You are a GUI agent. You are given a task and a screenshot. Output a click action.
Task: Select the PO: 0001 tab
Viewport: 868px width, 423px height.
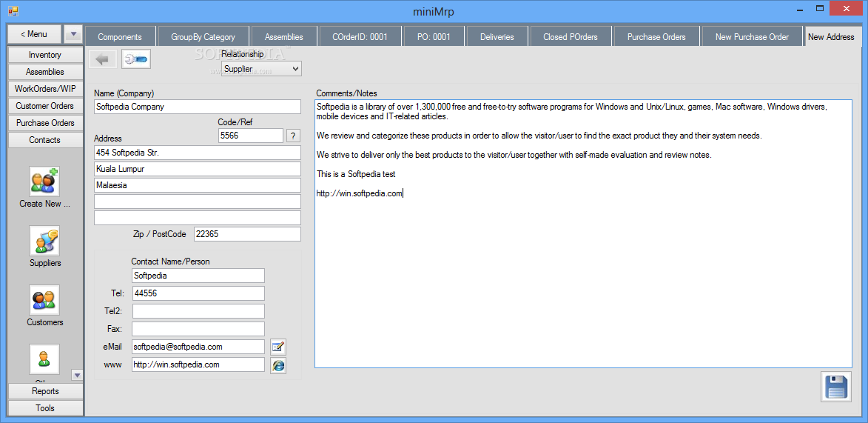(434, 36)
